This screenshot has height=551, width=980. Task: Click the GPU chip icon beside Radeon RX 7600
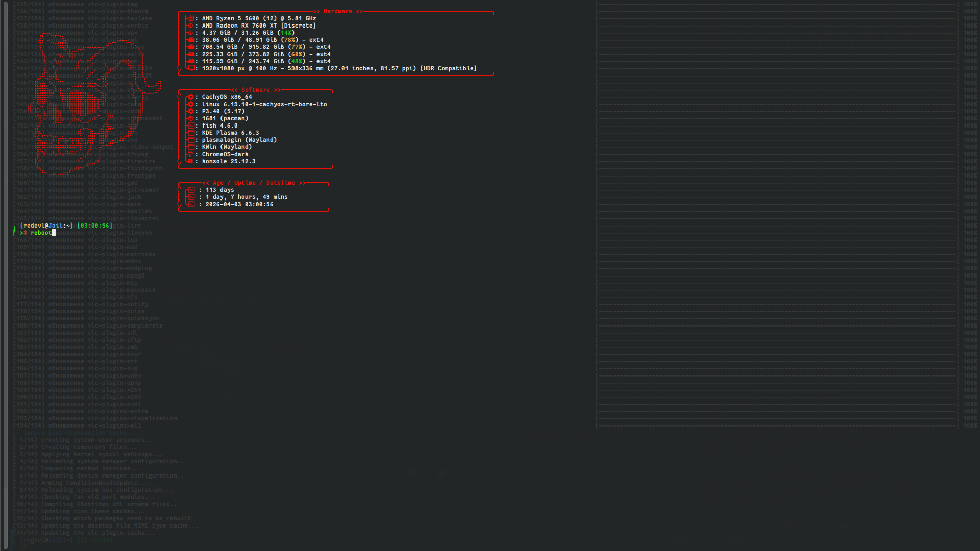point(191,26)
